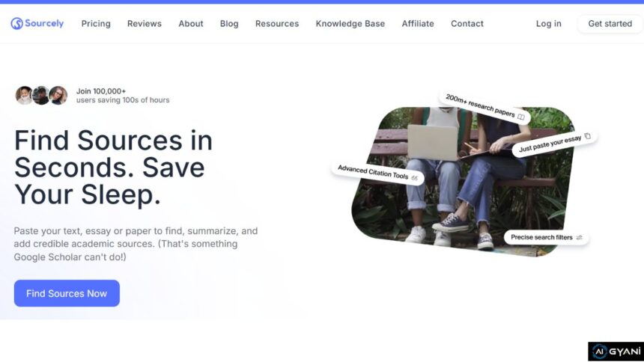644x362 pixels.
Task: Click the first user avatar photo
Action: (24, 96)
